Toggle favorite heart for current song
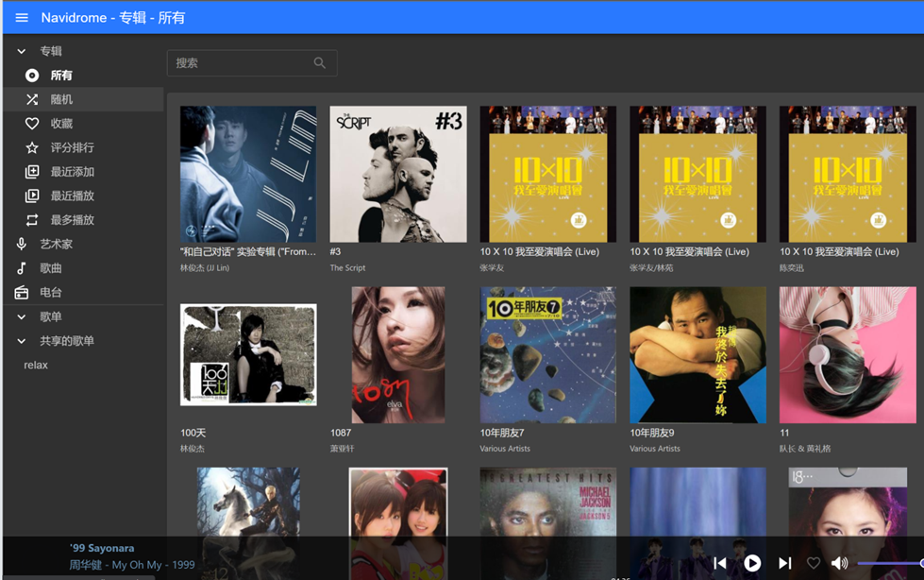This screenshot has width=924, height=580. (x=814, y=563)
